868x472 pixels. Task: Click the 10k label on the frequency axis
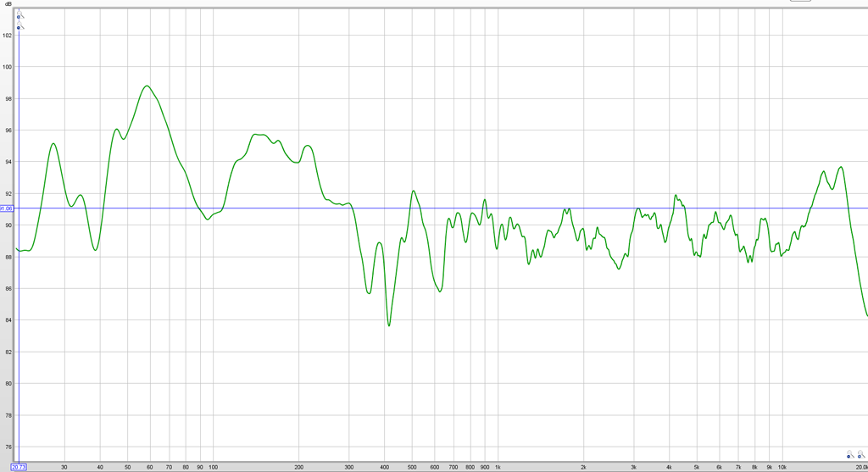tap(782, 467)
